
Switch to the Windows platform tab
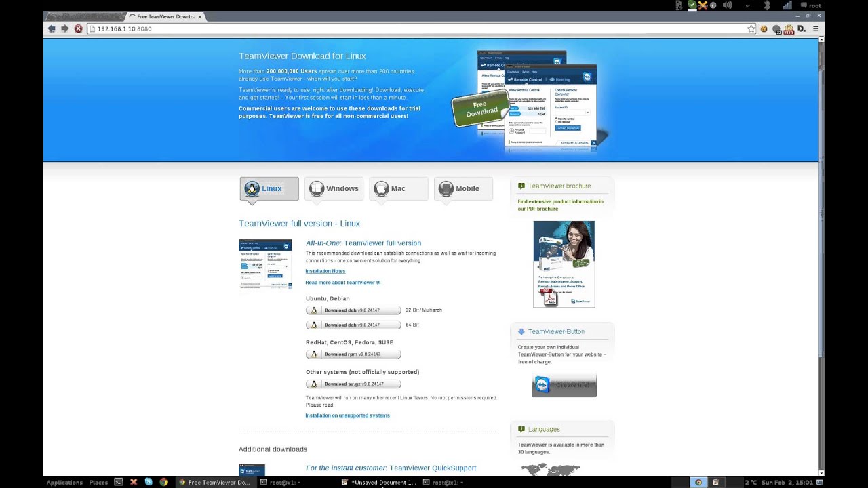point(334,188)
